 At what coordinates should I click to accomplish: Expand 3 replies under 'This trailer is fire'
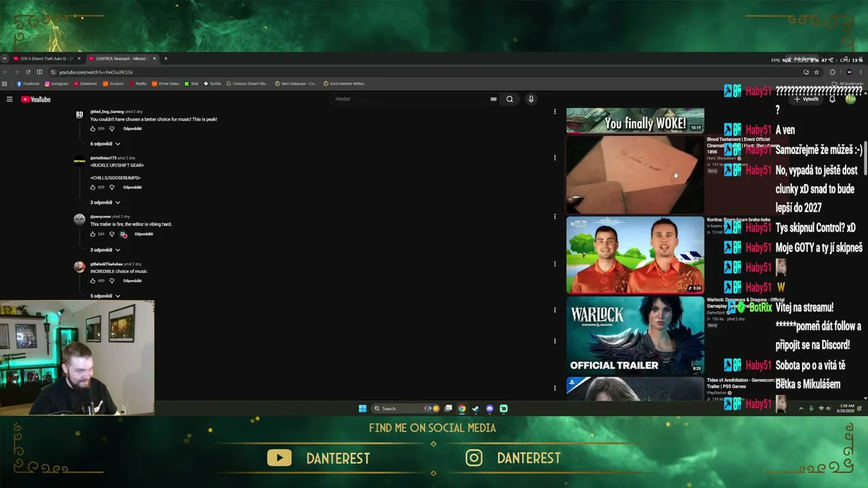tap(105, 249)
